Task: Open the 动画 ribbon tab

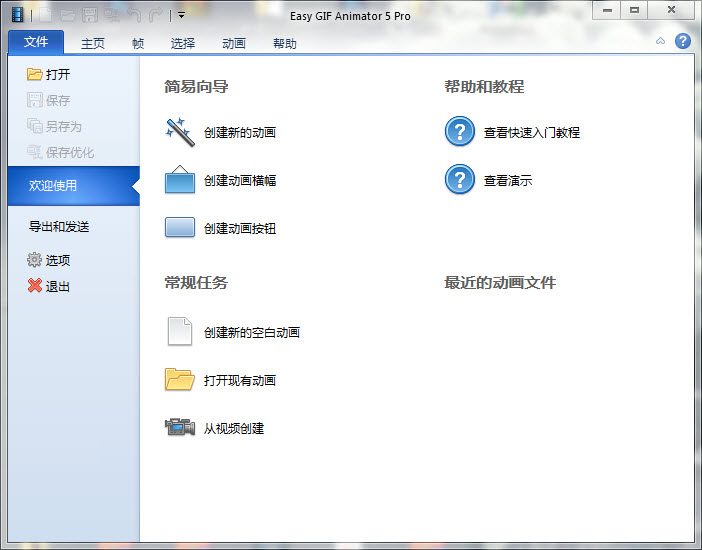Action: 233,44
